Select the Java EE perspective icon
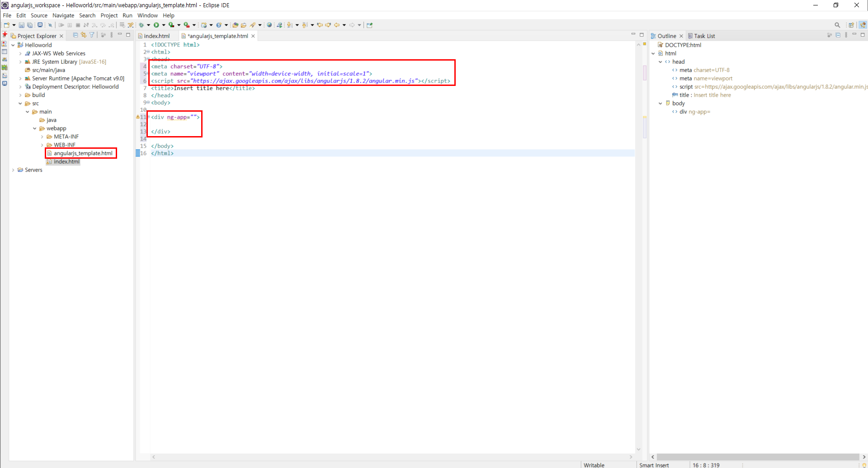This screenshot has width=868, height=468. click(863, 25)
